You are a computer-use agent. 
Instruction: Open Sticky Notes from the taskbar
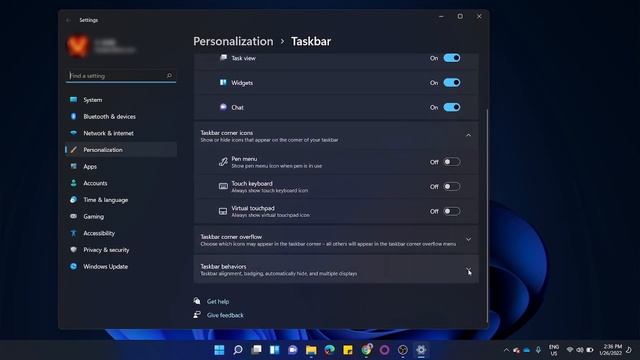click(x=348, y=350)
